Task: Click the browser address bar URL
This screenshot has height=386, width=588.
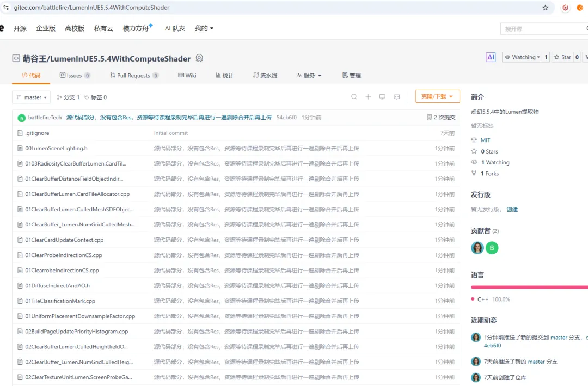Action: [91, 8]
